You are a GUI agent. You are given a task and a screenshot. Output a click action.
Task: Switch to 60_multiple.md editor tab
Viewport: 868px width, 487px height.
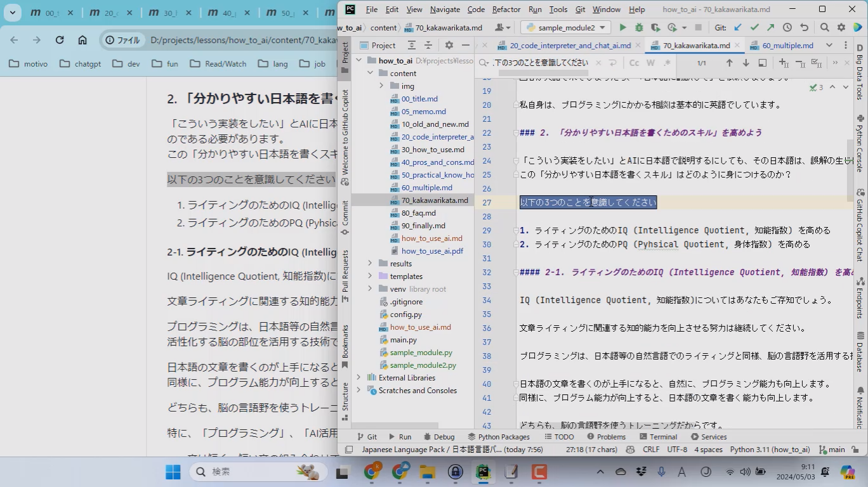(787, 46)
